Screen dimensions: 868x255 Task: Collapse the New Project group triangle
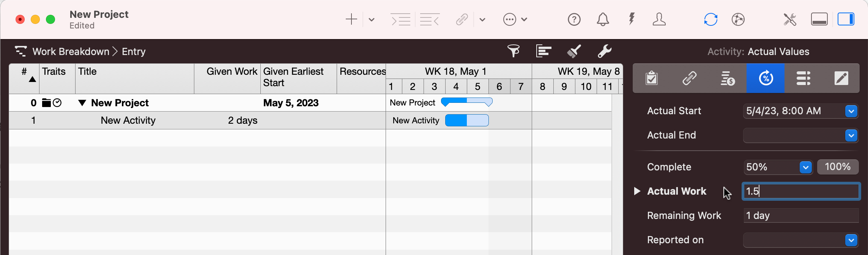82,103
